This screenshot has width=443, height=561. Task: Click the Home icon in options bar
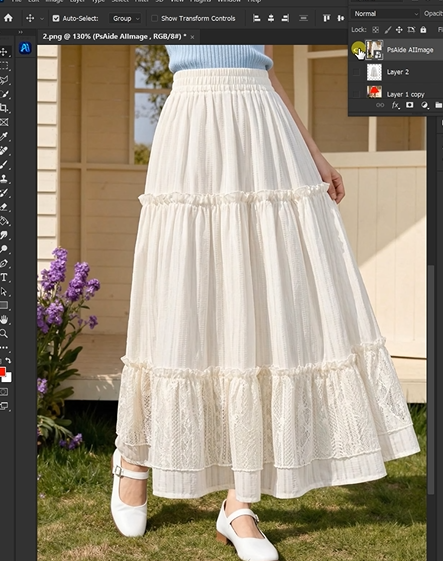click(x=8, y=18)
